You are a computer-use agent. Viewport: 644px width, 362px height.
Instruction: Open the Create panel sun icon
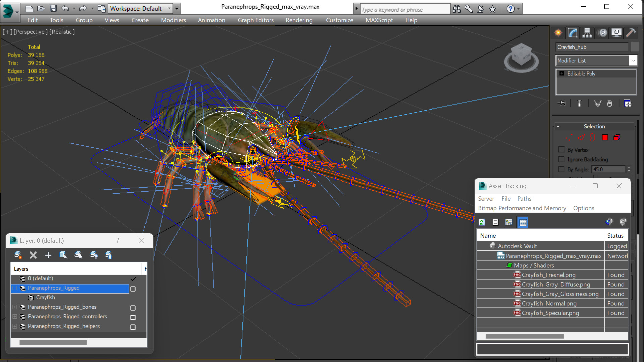click(558, 32)
